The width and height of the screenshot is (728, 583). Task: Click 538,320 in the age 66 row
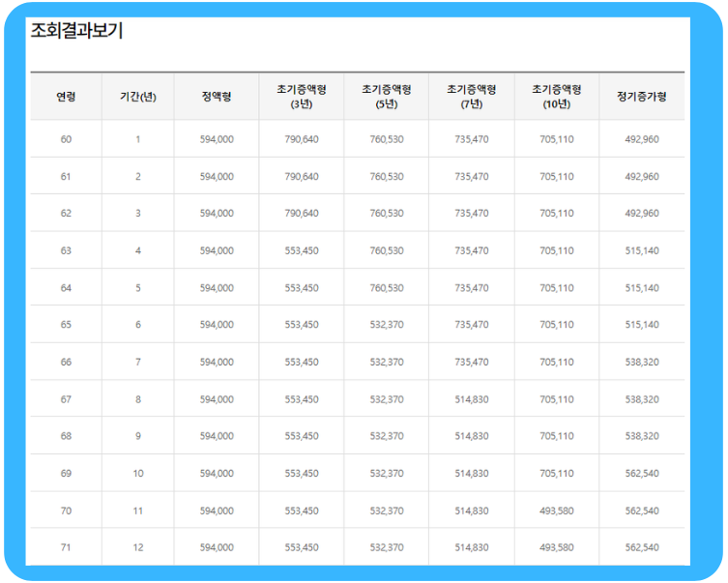(x=642, y=362)
